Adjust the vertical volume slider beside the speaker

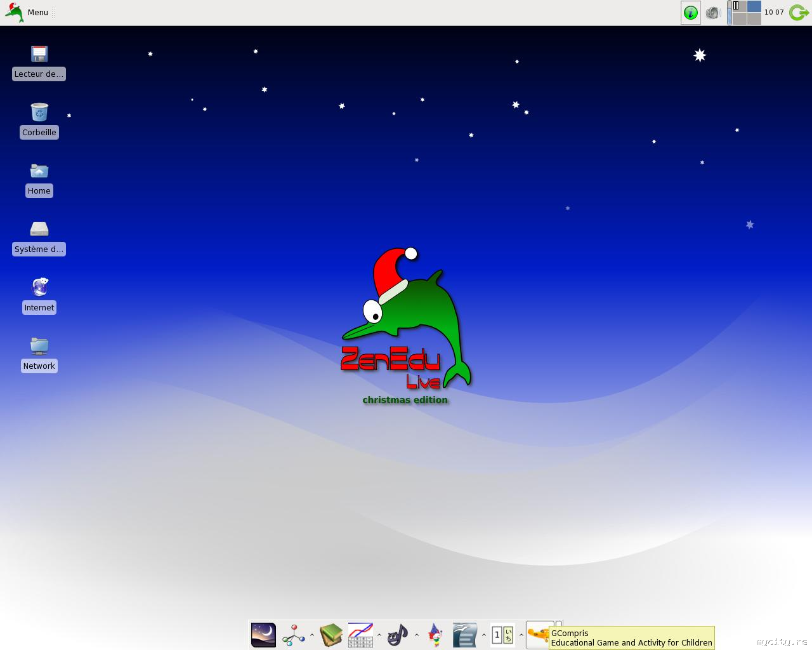pos(729,13)
